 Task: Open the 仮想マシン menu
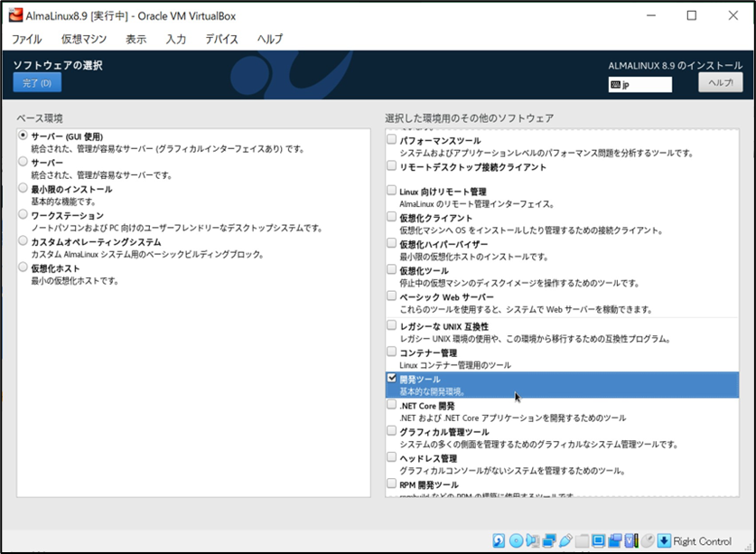coord(84,39)
